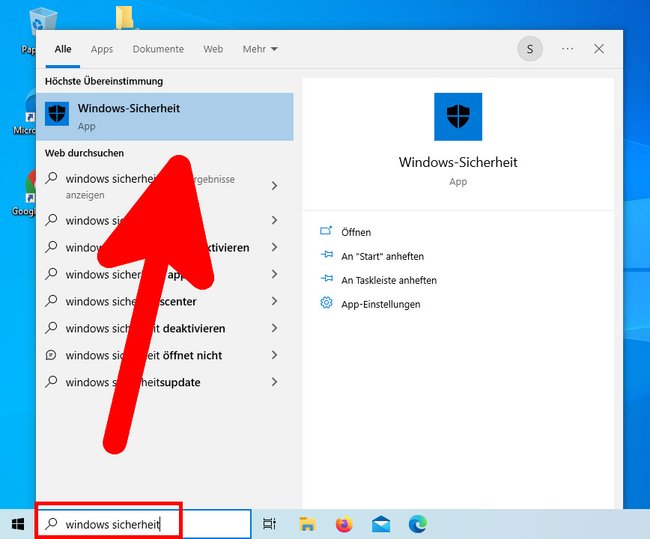Viewport: 650px width, 539px height.
Task: Click the large Windows-Sicherheit tile icon
Action: pos(458,117)
